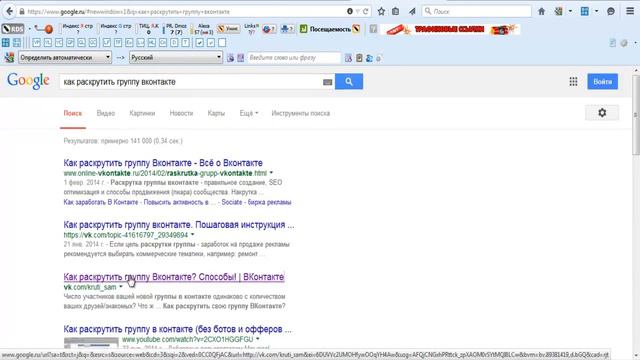
Task: Click the RDS bar logo button
Action: click(x=13, y=29)
